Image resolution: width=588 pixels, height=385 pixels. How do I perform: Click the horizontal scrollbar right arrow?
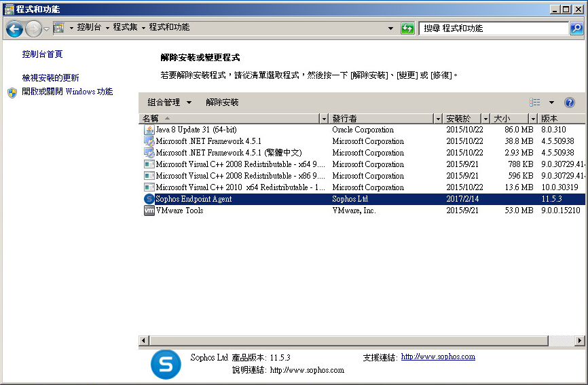[580, 341]
